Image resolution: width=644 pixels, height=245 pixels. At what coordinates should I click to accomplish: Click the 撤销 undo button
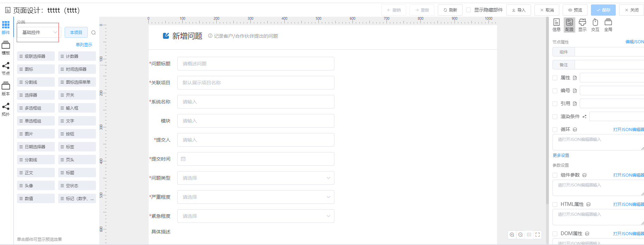[394, 10]
